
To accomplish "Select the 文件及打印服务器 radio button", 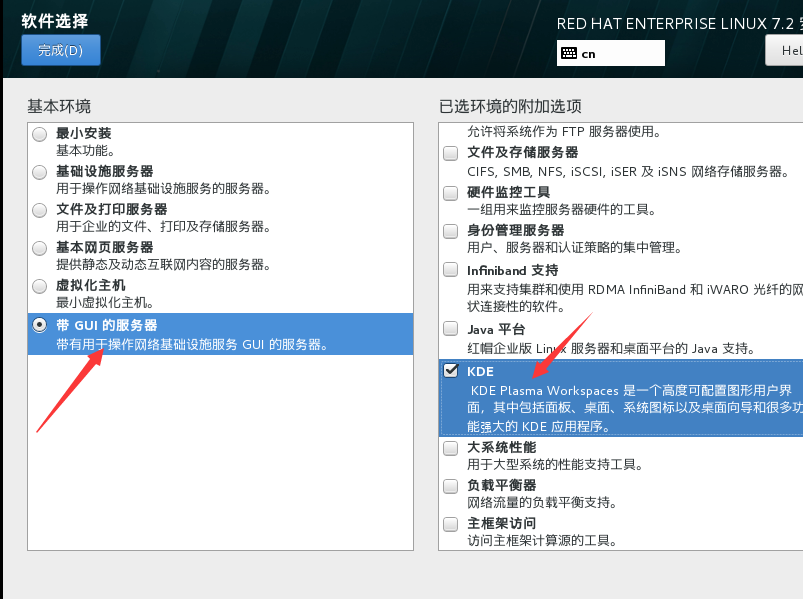I will [39, 210].
